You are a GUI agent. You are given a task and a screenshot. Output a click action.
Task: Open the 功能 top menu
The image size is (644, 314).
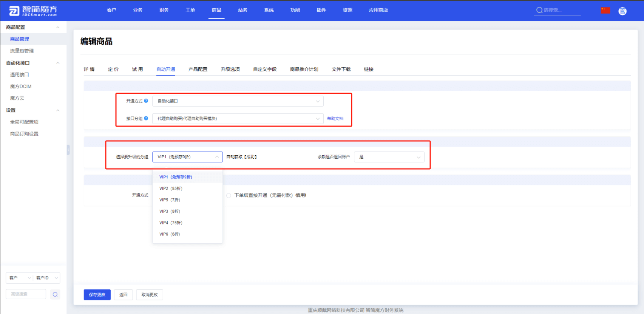tap(295, 10)
